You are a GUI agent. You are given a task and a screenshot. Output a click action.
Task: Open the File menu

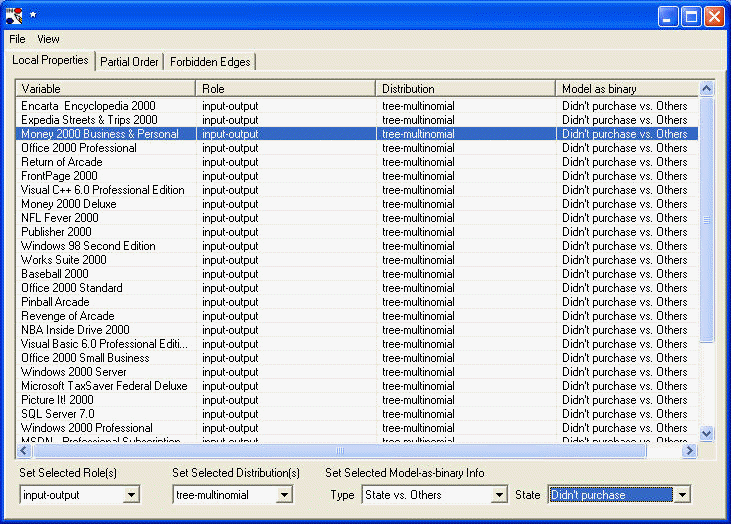click(x=17, y=39)
